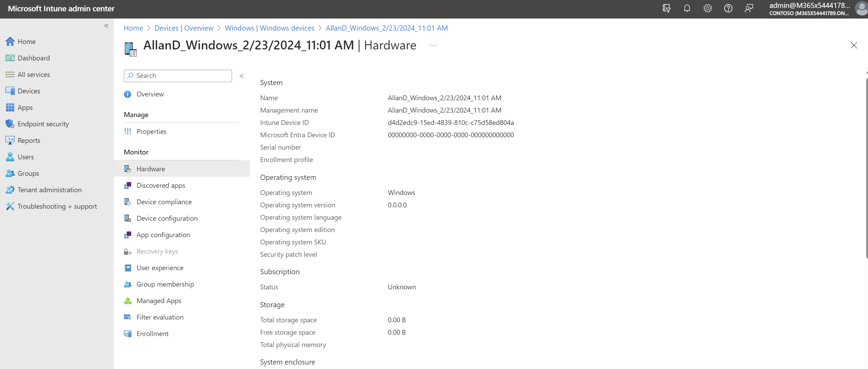Click the Troubleshooting wrench icon
This screenshot has width=868, height=369.
click(x=10, y=206)
